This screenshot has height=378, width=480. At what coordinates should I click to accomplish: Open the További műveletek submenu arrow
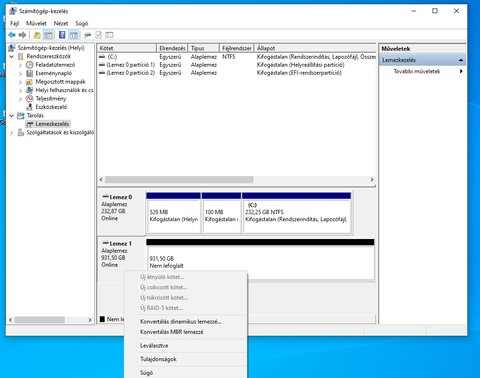tap(461, 71)
